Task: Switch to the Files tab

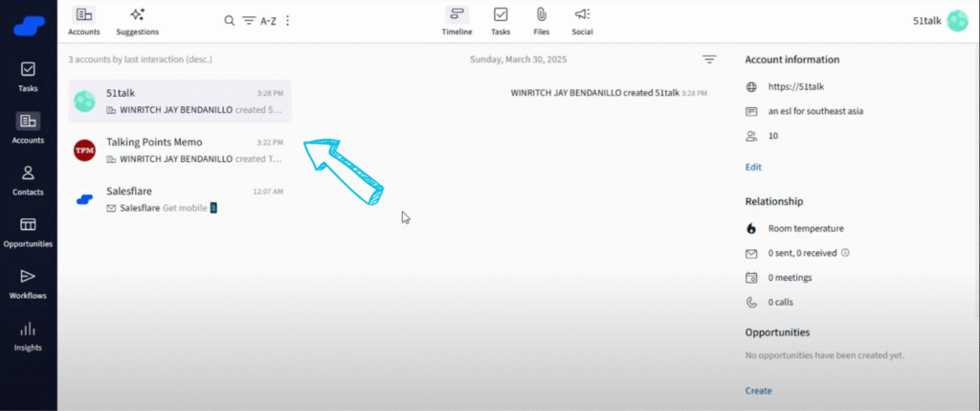Action: (541, 20)
